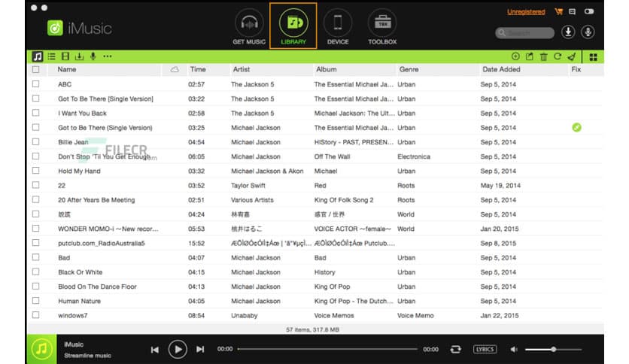This screenshot has width=629, height=364.
Task: Open the record microphone button in header
Action: pos(588,32)
